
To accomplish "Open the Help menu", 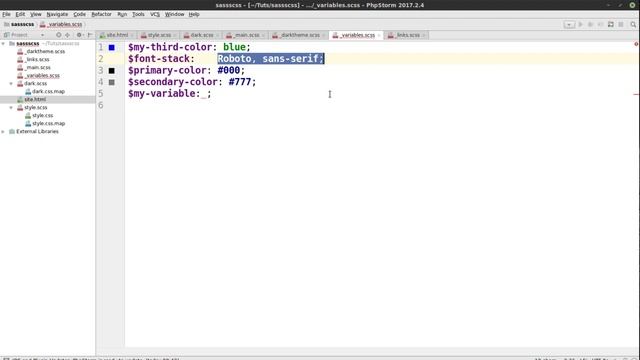I will click(x=194, y=14).
